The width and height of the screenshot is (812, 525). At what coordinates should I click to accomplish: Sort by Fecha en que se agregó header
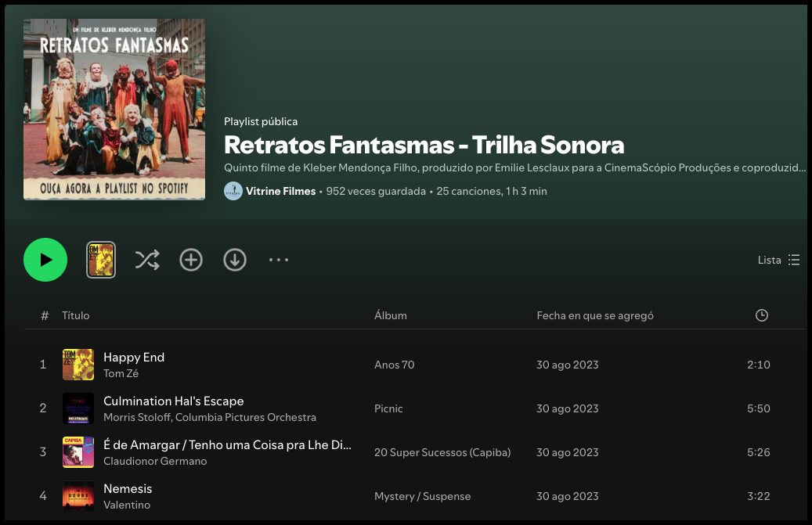click(595, 315)
